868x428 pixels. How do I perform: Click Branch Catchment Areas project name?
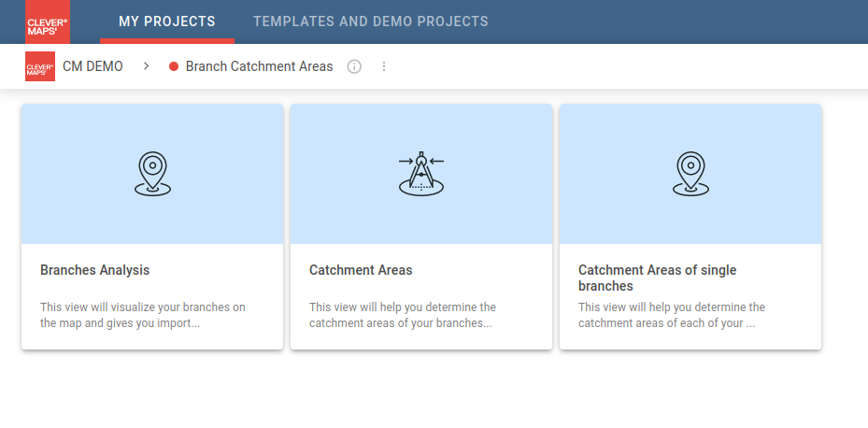coord(259,66)
